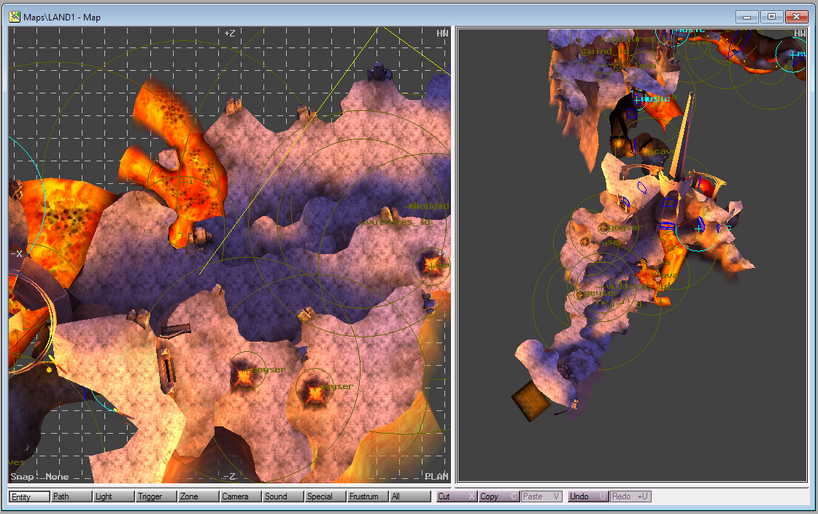
Task: Select the Special filter button
Action: (325, 496)
